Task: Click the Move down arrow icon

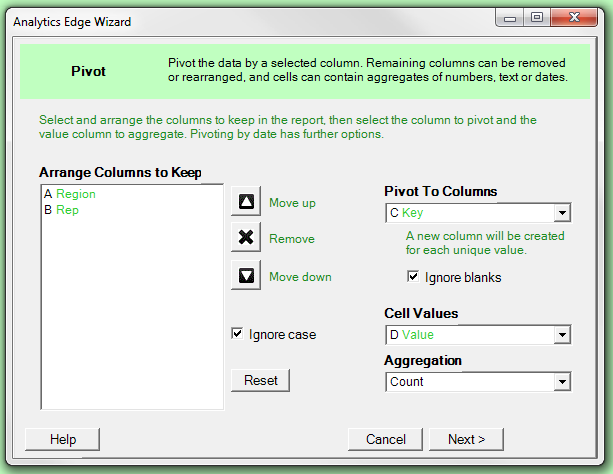Action: click(246, 275)
